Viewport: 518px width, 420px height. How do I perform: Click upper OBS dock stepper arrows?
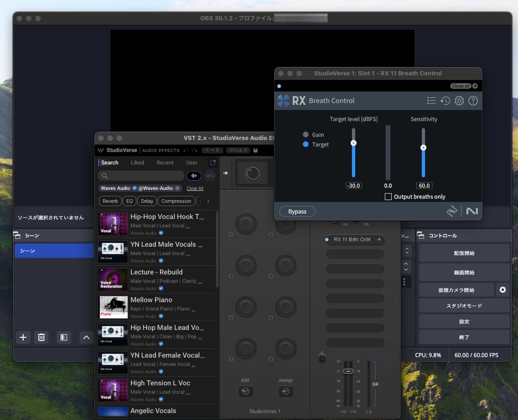tap(407, 251)
